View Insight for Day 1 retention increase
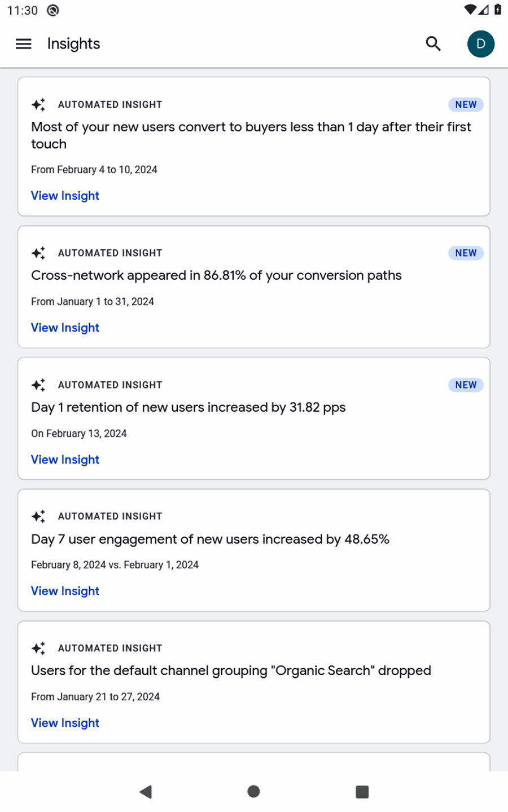 [x=65, y=460]
